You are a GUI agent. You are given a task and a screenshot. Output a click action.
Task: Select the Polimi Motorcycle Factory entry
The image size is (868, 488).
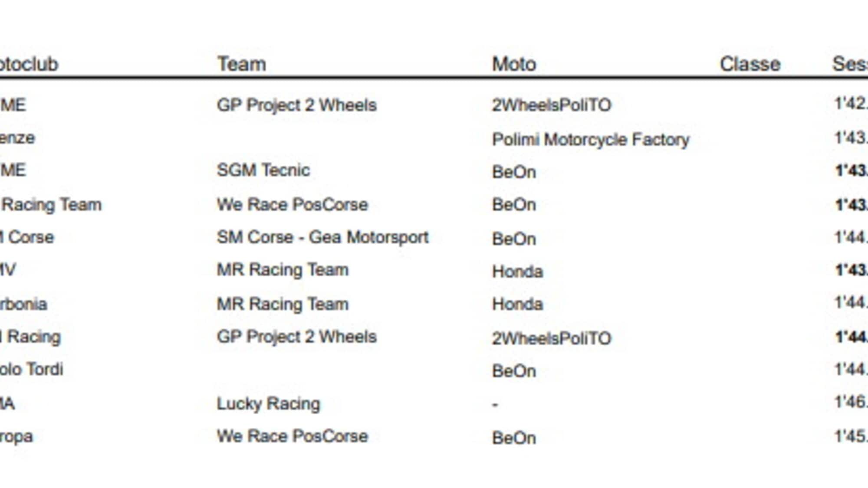point(591,140)
